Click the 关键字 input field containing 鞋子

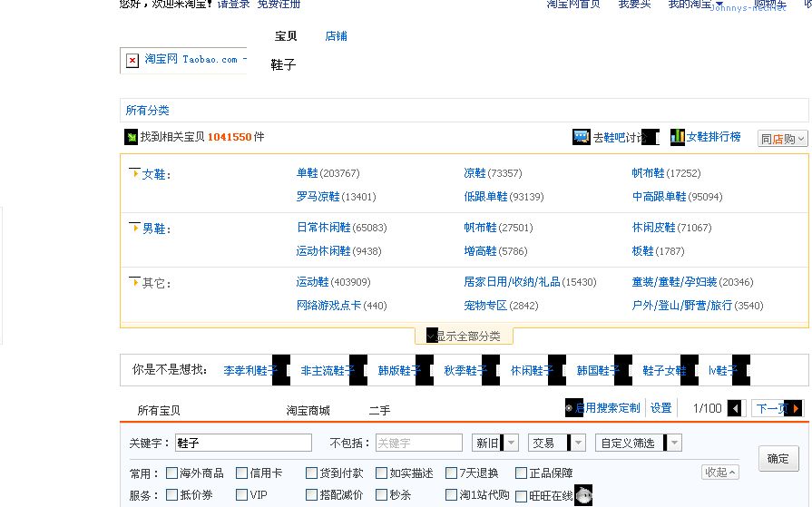coord(243,443)
